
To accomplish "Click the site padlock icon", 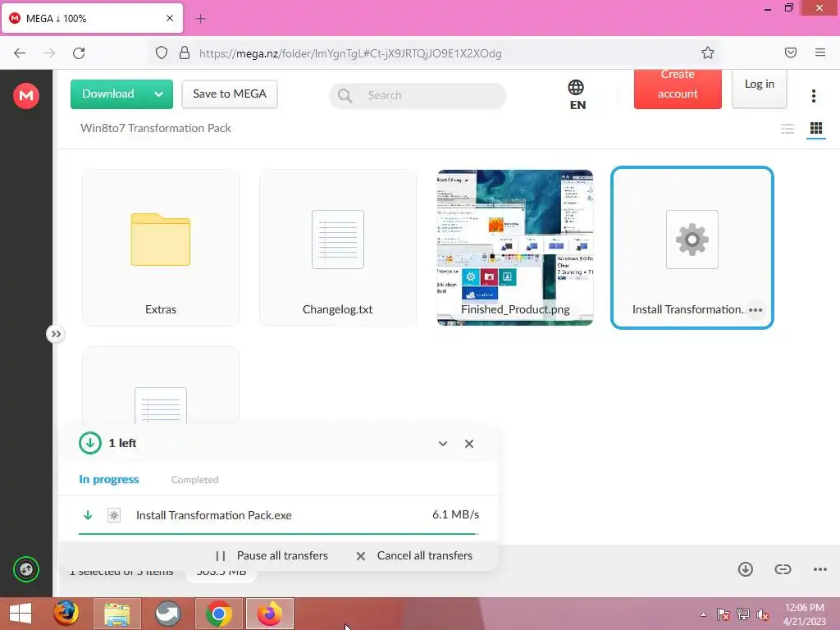I will pos(185,52).
